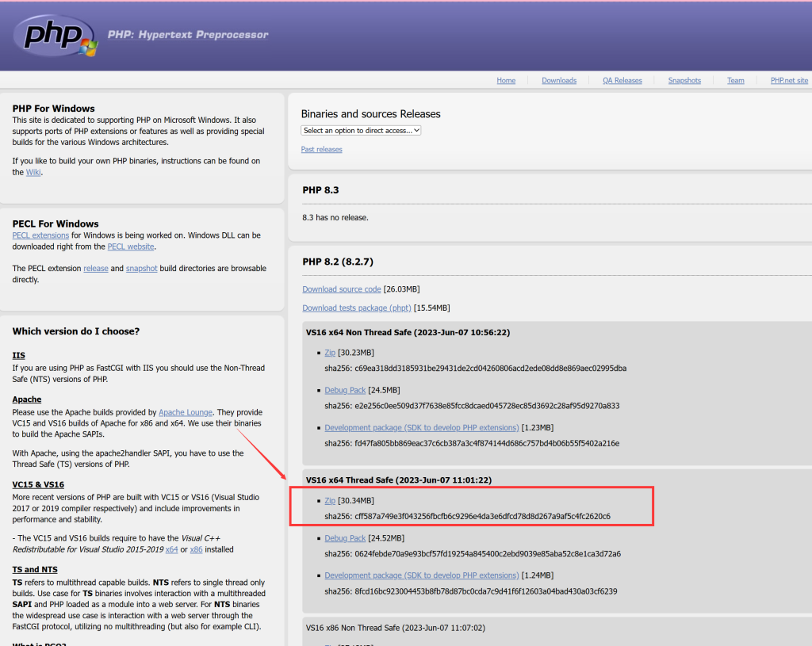Click the [24.5MB] Debug Pack size text
The image size is (812, 646).
(x=385, y=390)
